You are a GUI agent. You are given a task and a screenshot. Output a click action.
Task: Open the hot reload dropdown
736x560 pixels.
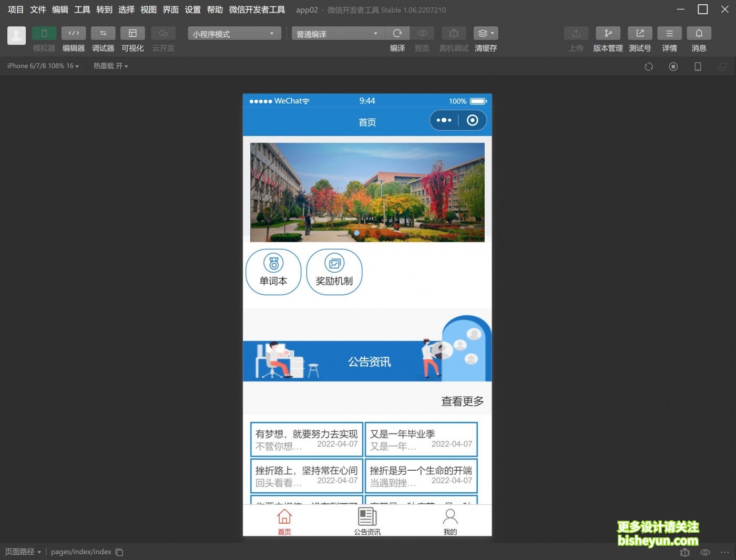point(111,66)
